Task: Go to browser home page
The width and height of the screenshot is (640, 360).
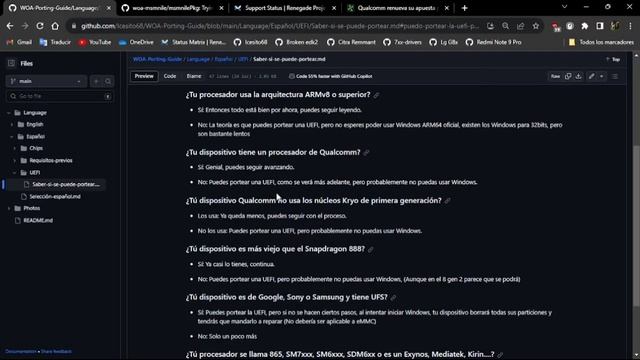Action: pyautogui.click(x=55, y=26)
